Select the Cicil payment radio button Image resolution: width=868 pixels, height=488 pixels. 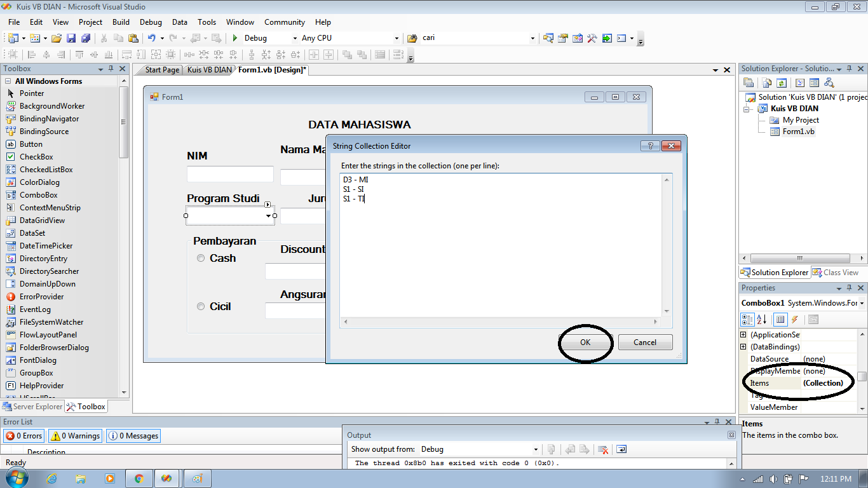(201, 306)
